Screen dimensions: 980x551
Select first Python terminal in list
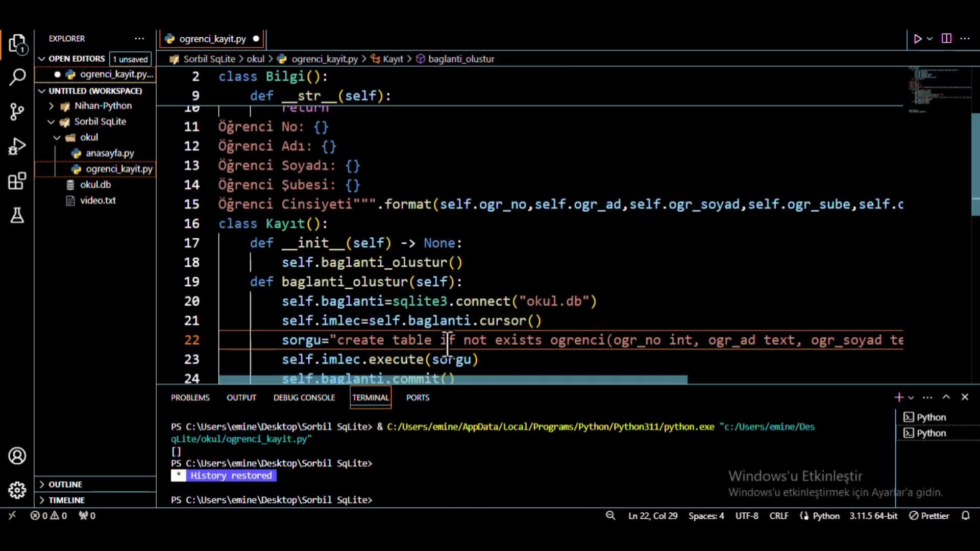[x=937, y=417]
